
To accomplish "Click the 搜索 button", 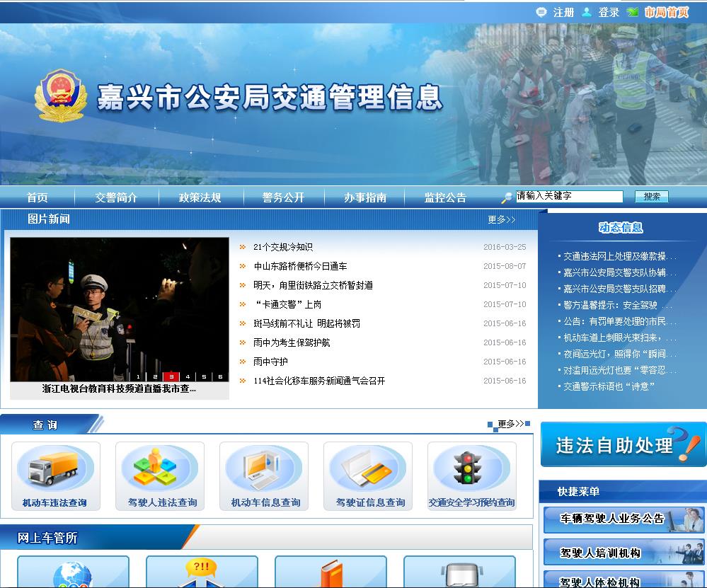I will tap(652, 197).
